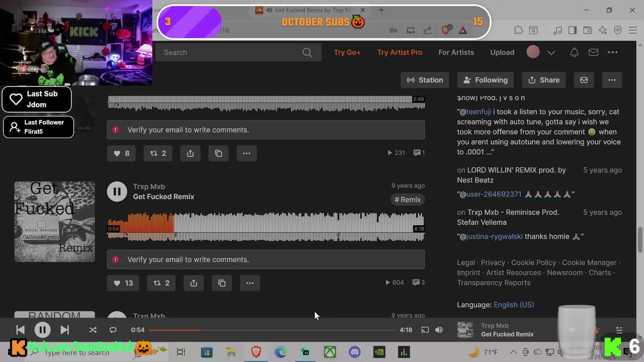Copy link of the upper track
Viewport: 644px width, 362px height.
pos(218,153)
